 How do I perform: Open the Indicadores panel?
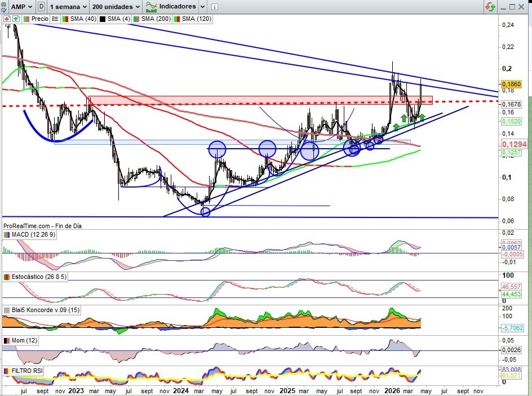click(171, 6)
